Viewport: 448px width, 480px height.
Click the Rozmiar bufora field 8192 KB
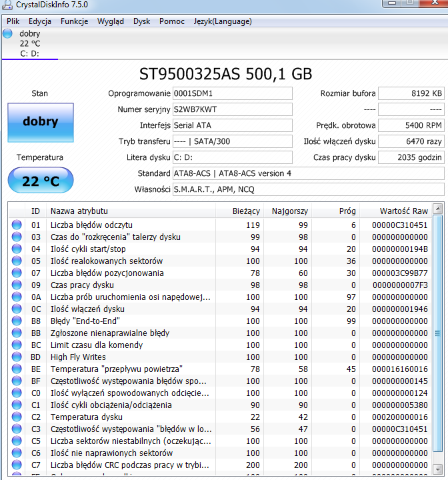pos(411,93)
